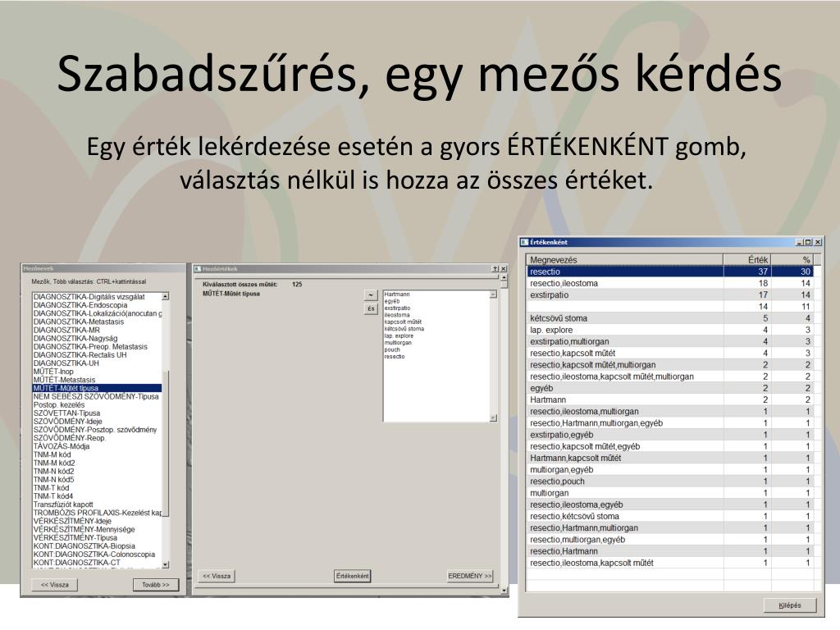Click << Vissza in the Mezőértékek window
Image resolution: width=840 pixels, height=630 pixels.
pos(217,576)
